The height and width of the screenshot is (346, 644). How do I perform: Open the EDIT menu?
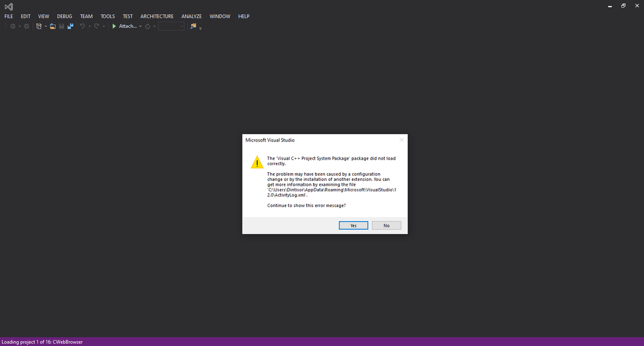click(26, 16)
